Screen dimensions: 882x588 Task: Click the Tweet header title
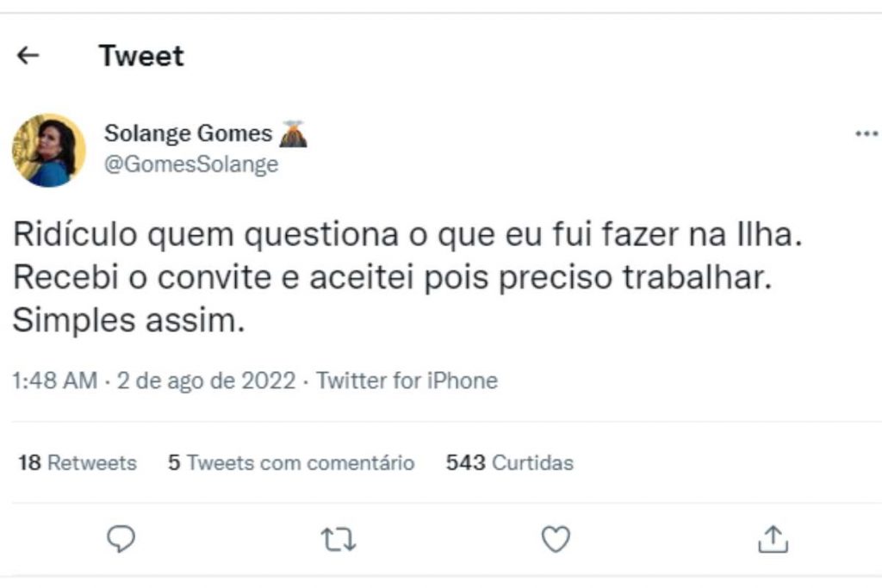pos(141,56)
